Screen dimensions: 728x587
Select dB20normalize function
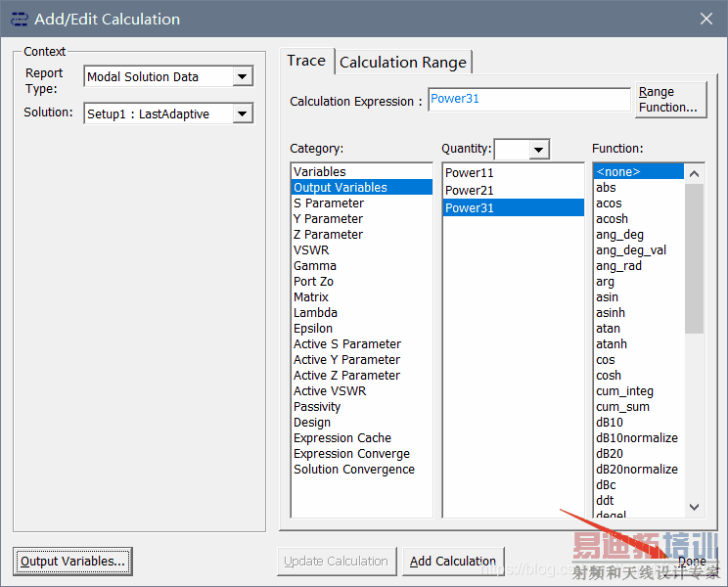point(639,470)
